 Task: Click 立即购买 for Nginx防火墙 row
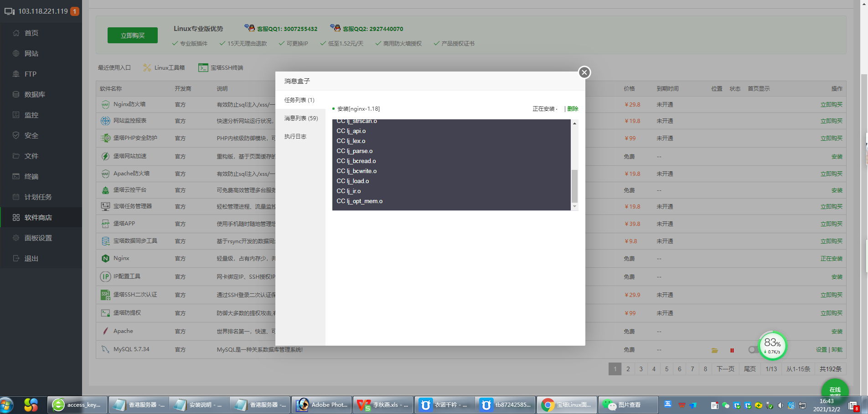832,104
